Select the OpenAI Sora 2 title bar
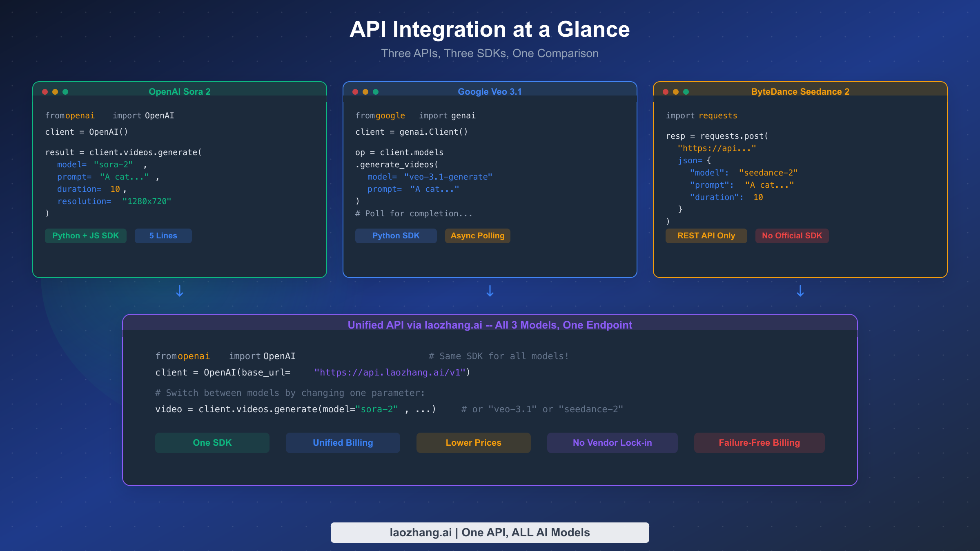The width and height of the screenshot is (980, 551). [179, 91]
